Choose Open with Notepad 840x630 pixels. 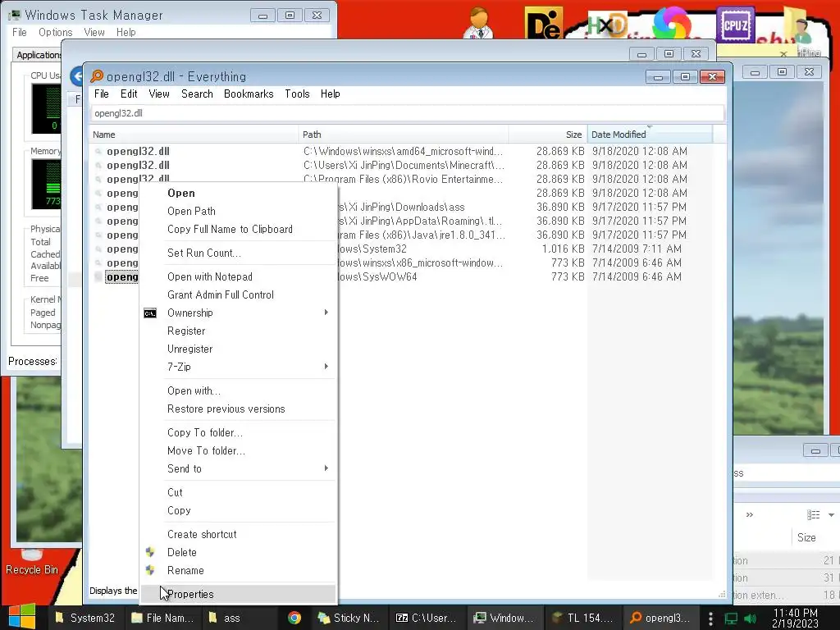[x=209, y=276]
